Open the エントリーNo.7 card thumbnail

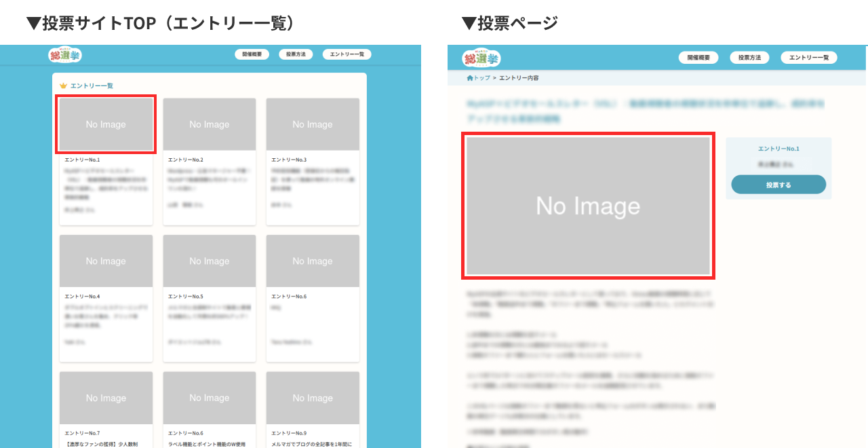(x=106, y=398)
